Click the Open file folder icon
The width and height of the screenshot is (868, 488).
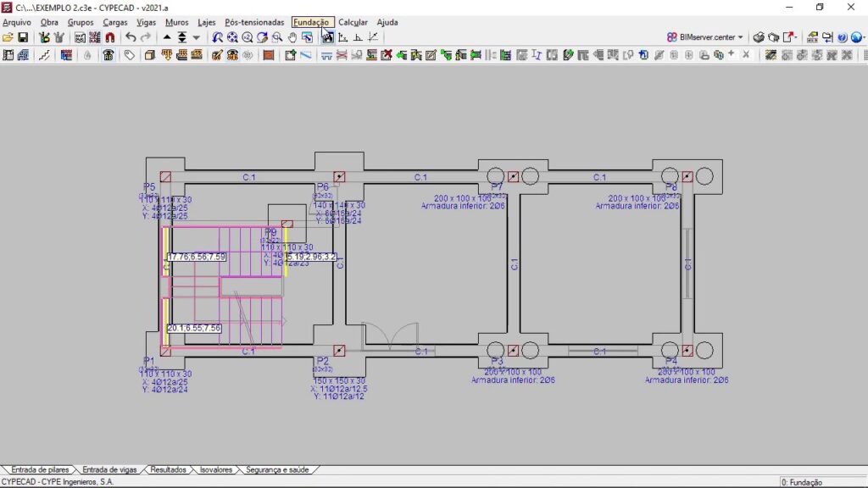click(8, 37)
